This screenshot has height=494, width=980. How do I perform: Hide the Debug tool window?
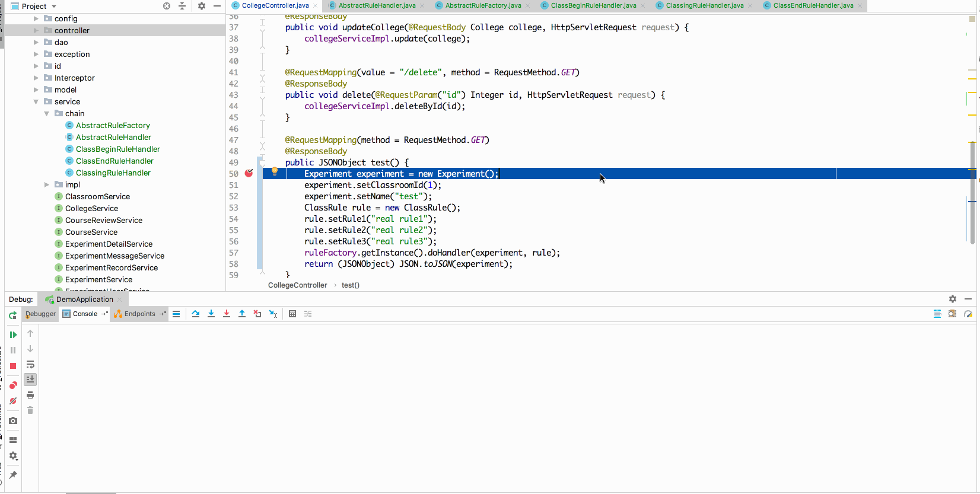[968, 299]
